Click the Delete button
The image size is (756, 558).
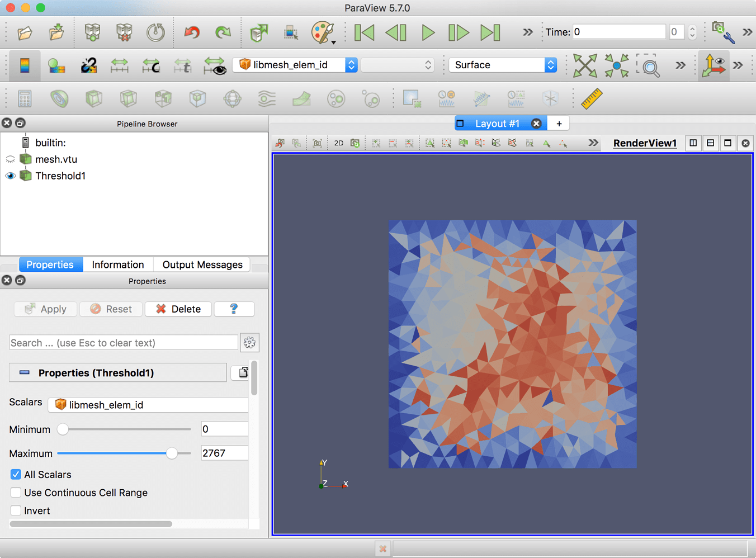tap(178, 309)
